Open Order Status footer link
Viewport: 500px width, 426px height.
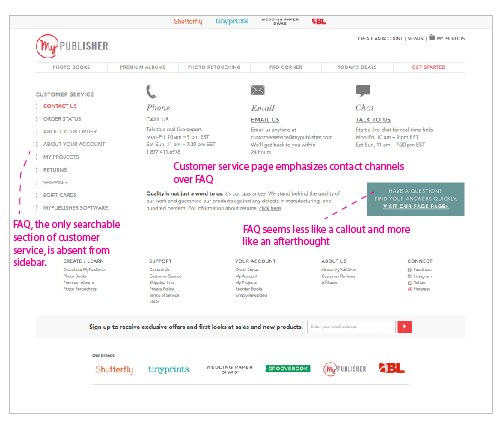[x=247, y=270]
